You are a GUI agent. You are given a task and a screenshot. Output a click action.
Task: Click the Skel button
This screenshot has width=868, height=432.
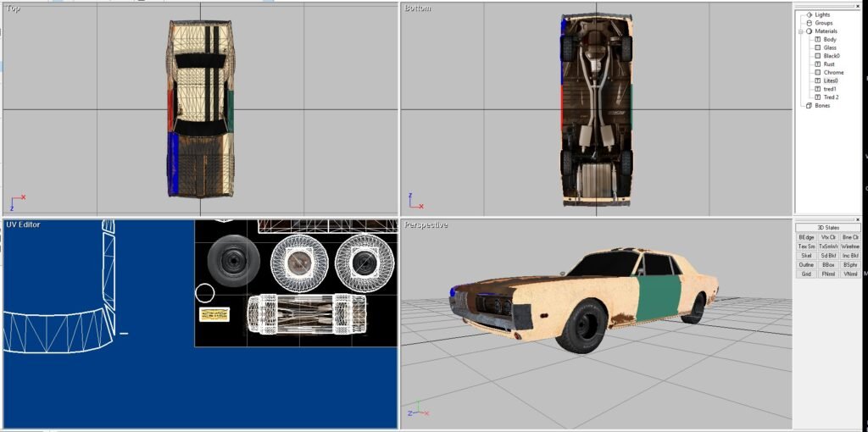[x=806, y=255]
